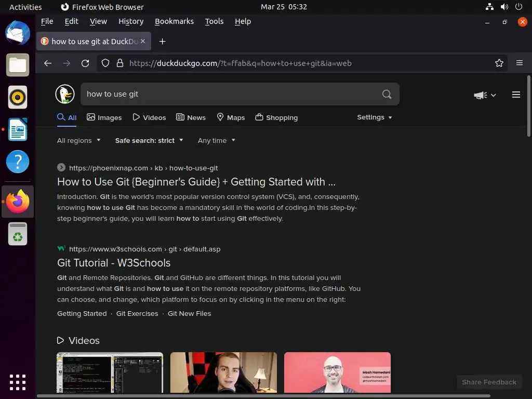This screenshot has width=532, height=399.
Task: Switch to Videos results tab
Action: click(149, 117)
